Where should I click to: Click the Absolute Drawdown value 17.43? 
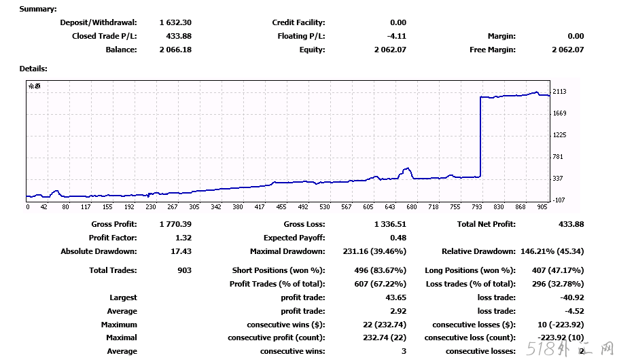pos(181,251)
